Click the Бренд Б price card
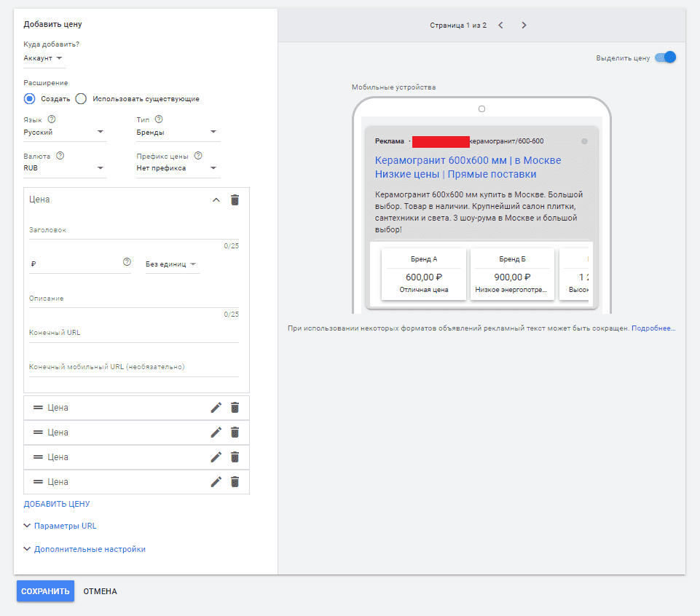This screenshot has height=616, width=700. pos(512,274)
